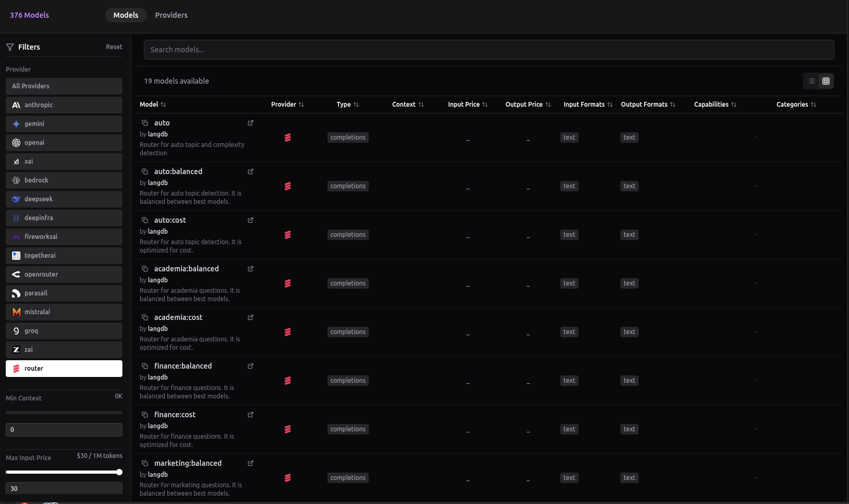849x504 pixels.
Task: Filter by anthropic provider
Action: coord(64,105)
